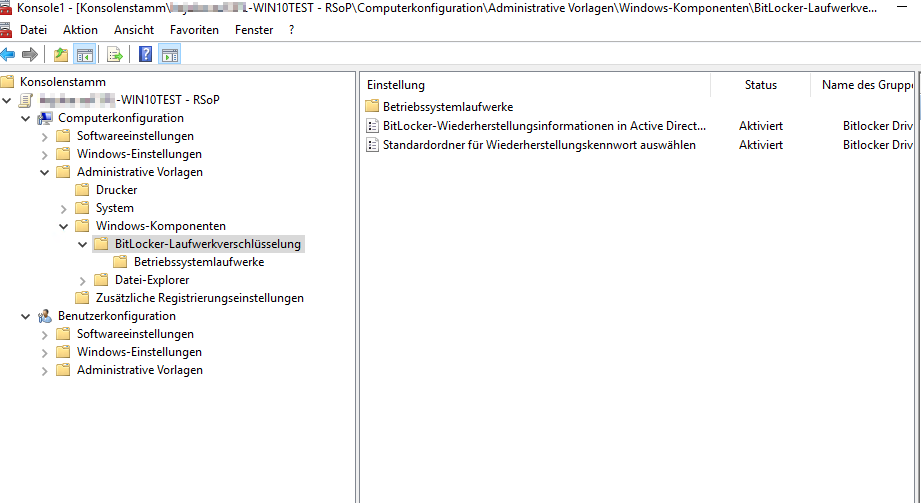921x503 pixels.
Task: Open the Datei menu
Action: [x=33, y=30]
